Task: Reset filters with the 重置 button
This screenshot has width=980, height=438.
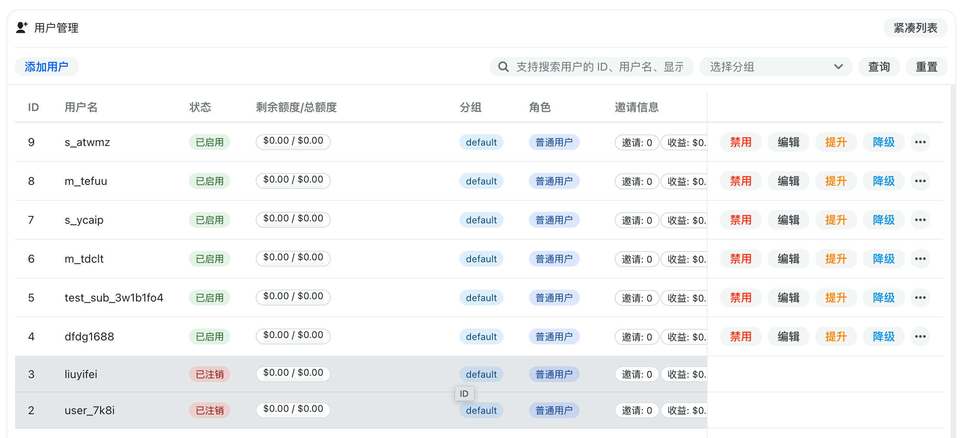Action: (x=926, y=67)
